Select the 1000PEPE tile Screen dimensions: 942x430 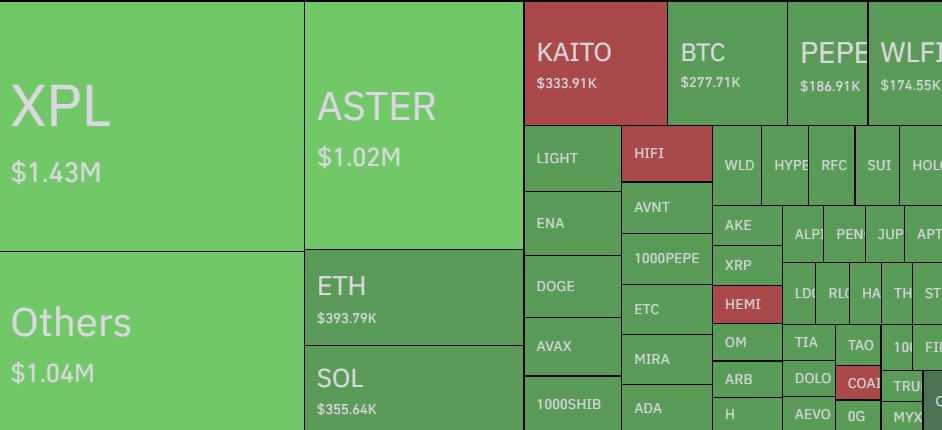(666, 258)
